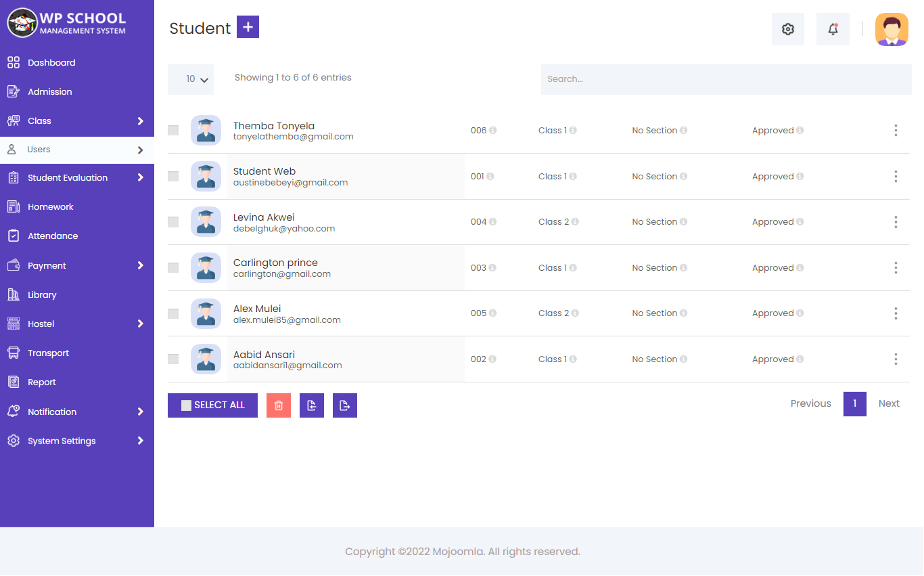Image resolution: width=924 pixels, height=576 pixels.
Task: Expand the Class menu in the sidebar
Action: tap(41, 120)
